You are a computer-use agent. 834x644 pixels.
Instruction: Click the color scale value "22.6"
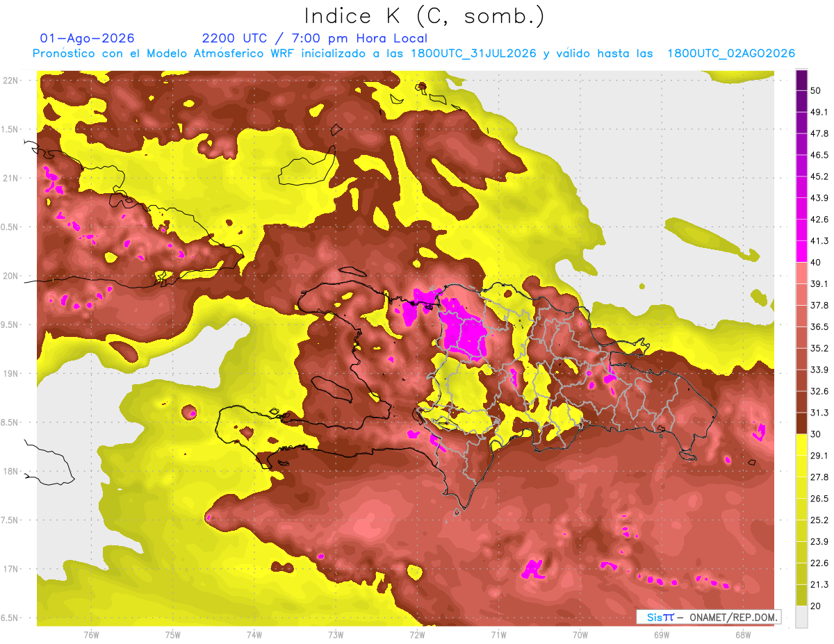coord(819,563)
